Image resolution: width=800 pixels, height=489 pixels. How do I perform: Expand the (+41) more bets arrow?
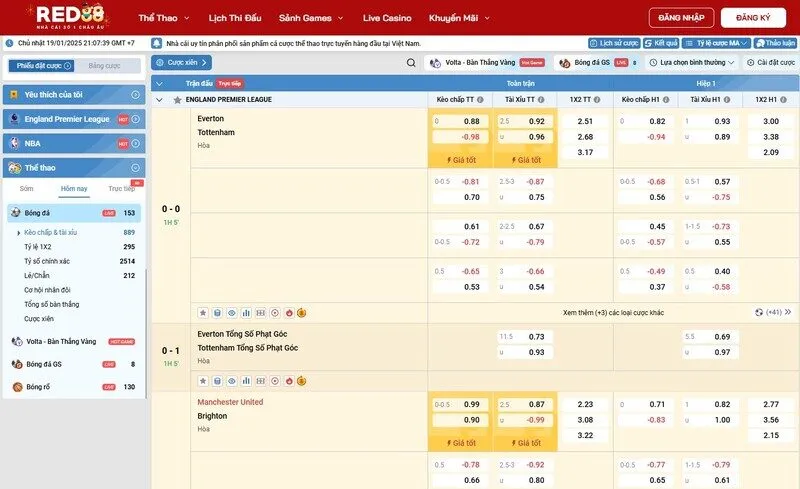pos(788,312)
